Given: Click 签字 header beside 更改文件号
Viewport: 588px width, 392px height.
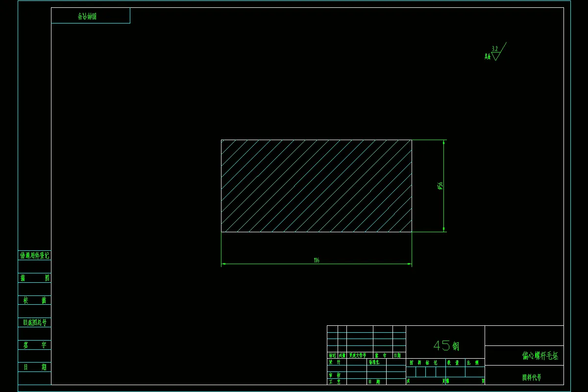Looking at the screenshot, I should (383, 355).
